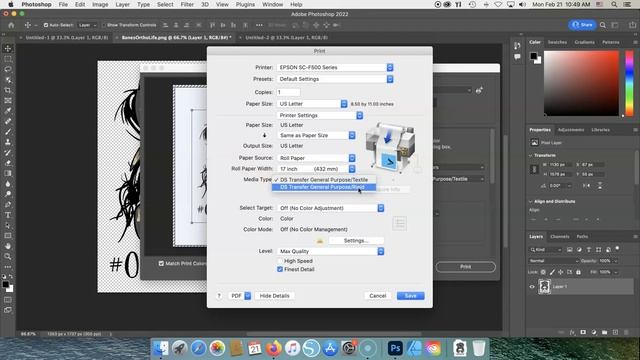Screen dimensions: 640x360
Task: Delete layer with the trash icon
Action: (x=627, y=333)
